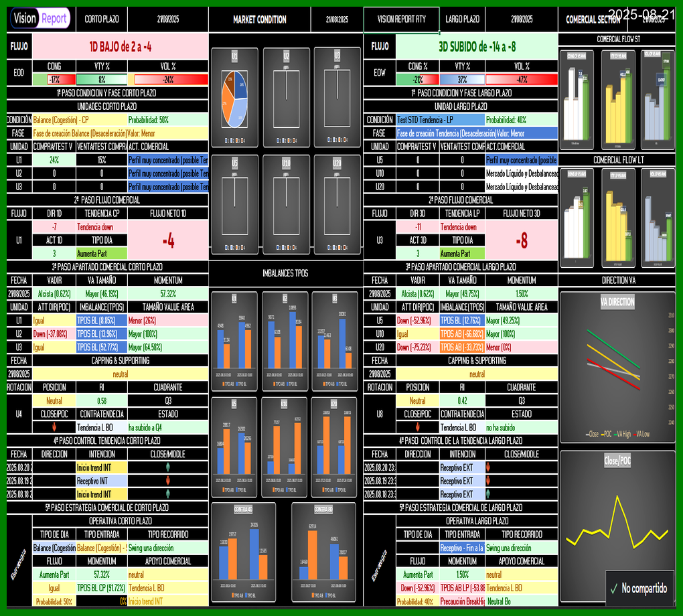Image resolution: width=683 pixels, height=616 pixels.
Task: Click the FLUJO NETO 3D value -8
Action: pos(522,240)
